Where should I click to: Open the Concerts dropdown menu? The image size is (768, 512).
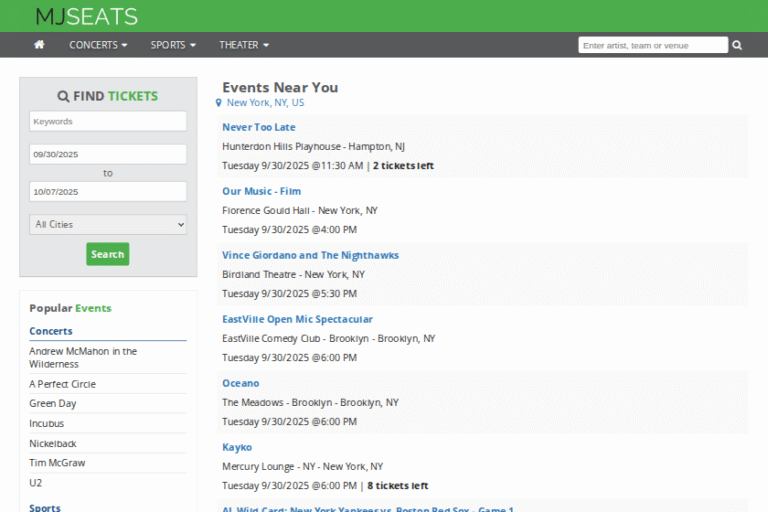point(98,45)
